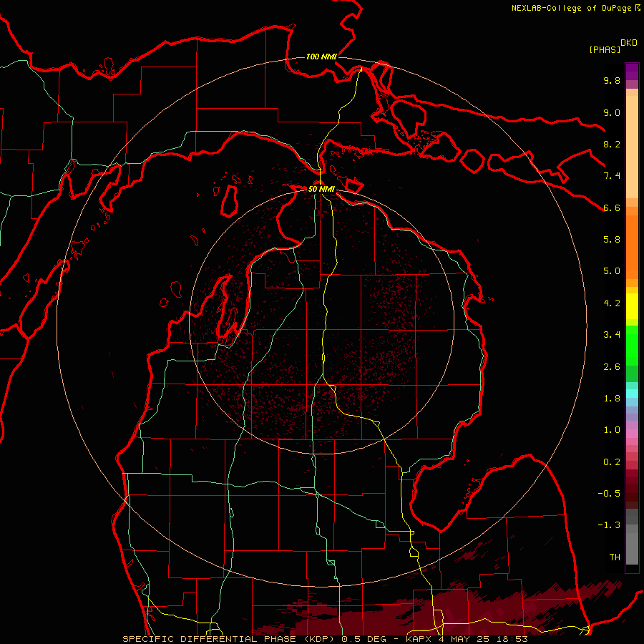Click the 1.0 color scale value
This screenshot has width=644, height=644.
pyautogui.click(x=612, y=430)
